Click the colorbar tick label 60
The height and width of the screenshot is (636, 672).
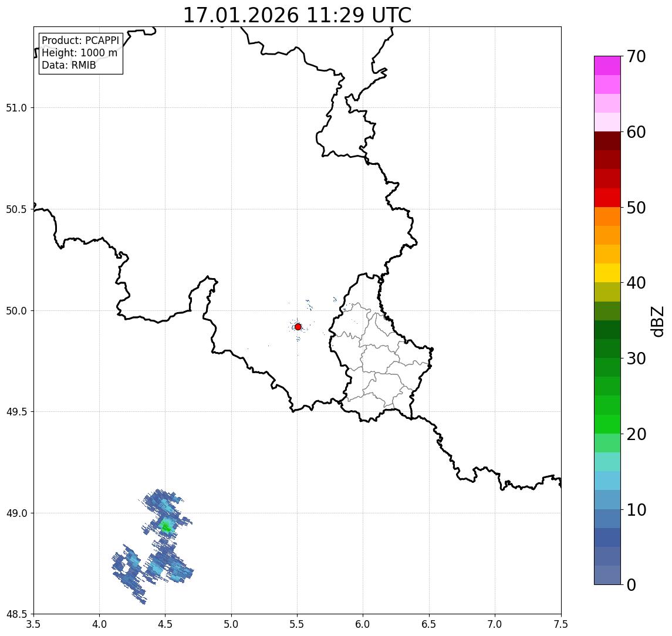(x=636, y=132)
